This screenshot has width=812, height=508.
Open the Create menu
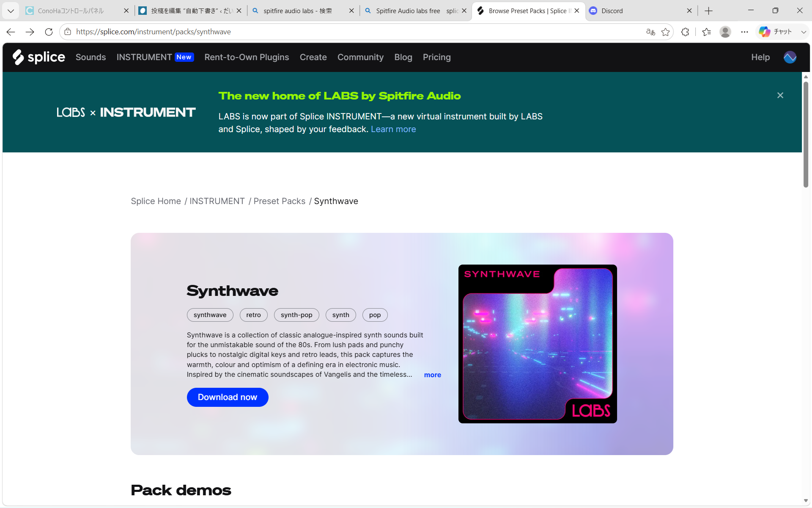[313, 57]
